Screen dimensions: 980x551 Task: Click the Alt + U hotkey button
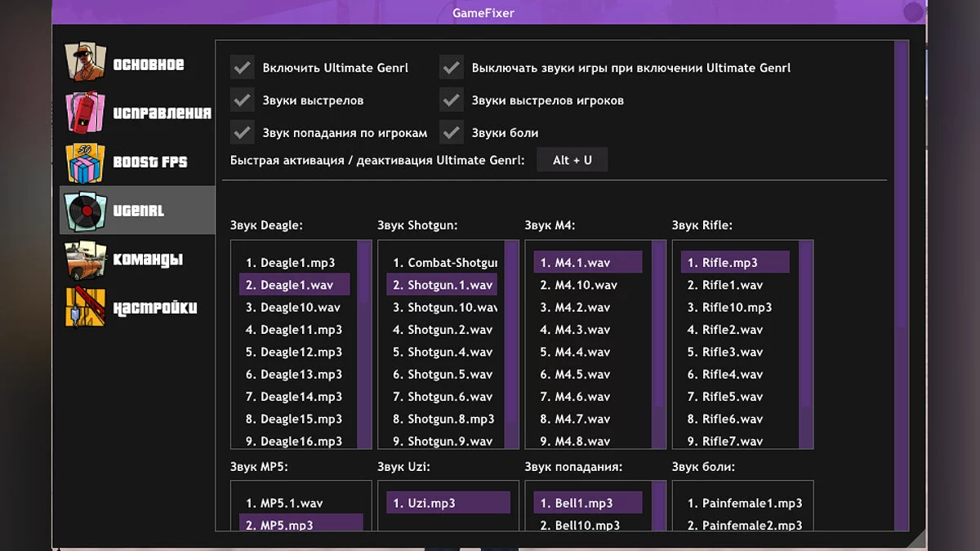click(572, 160)
